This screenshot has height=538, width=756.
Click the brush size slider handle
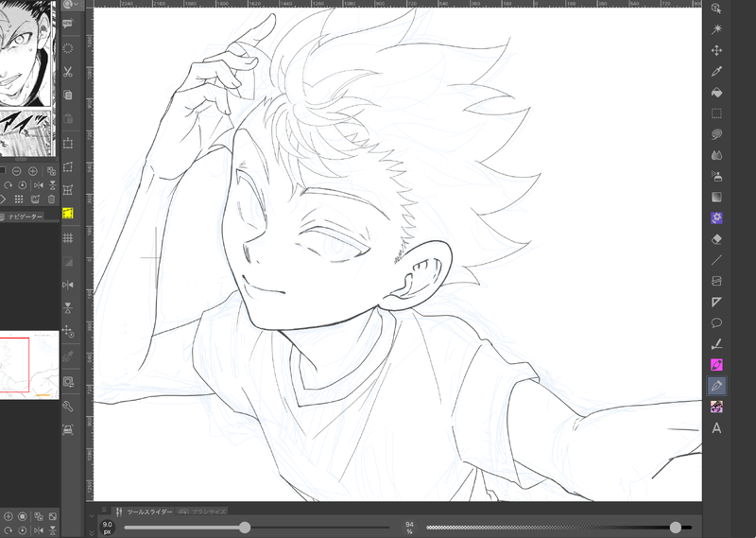pos(245,528)
